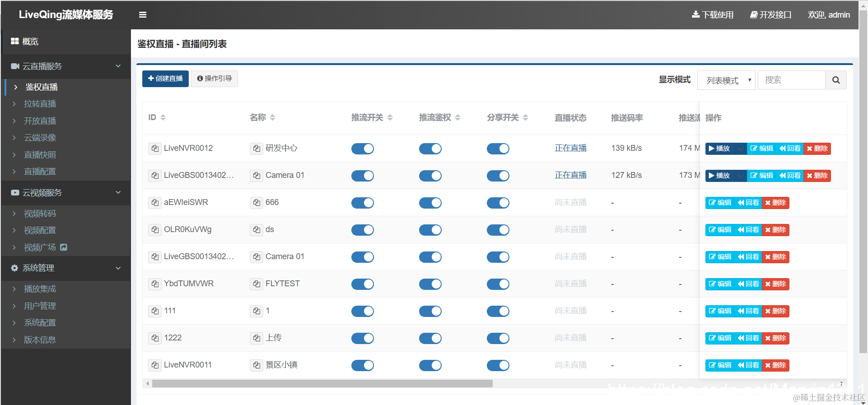868x405 pixels.
Task: Open the 视频广场 external link icon
Action: coord(64,247)
